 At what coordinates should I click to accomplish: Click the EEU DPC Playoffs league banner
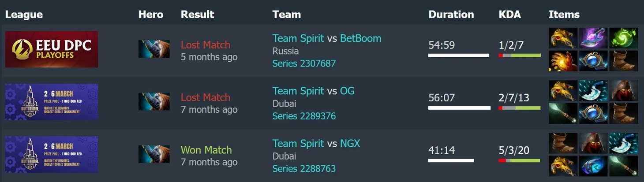[x=52, y=49]
